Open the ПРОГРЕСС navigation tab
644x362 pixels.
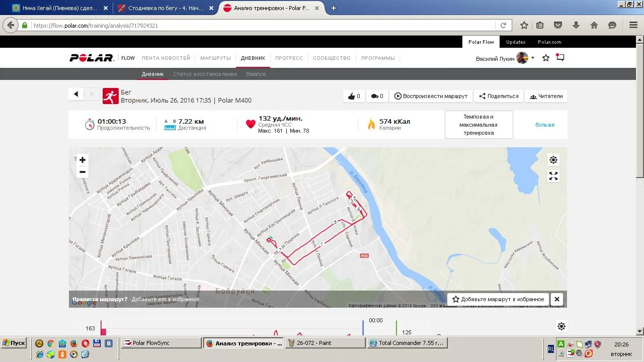(289, 58)
